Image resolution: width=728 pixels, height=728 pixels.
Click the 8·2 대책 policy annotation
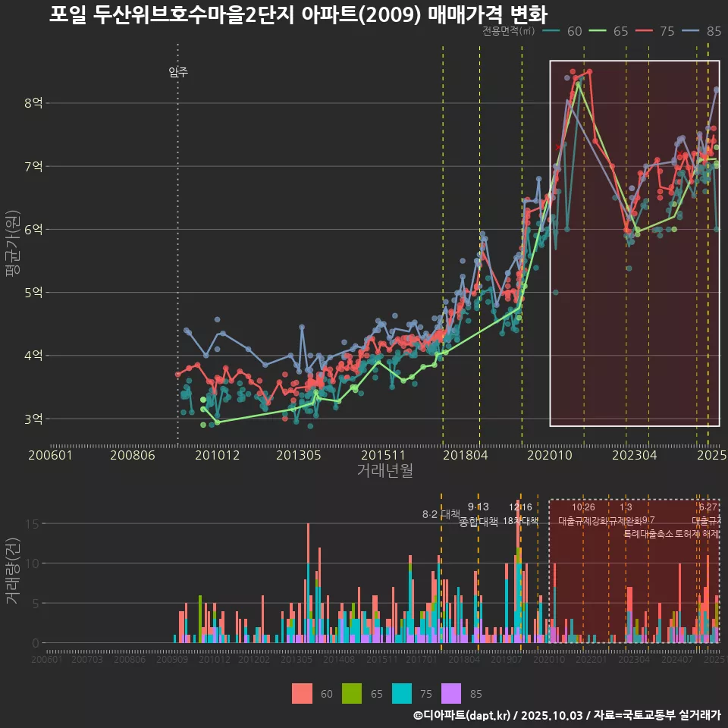tap(441, 514)
